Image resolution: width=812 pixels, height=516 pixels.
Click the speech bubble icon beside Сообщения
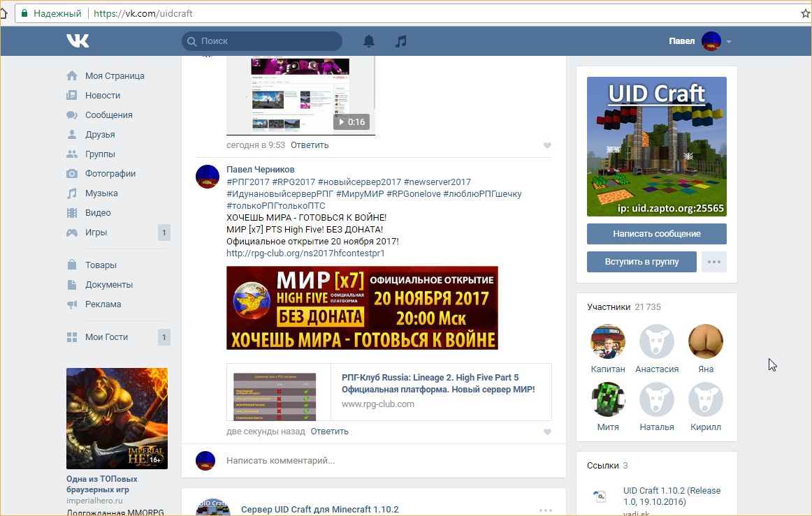(x=72, y=115)
